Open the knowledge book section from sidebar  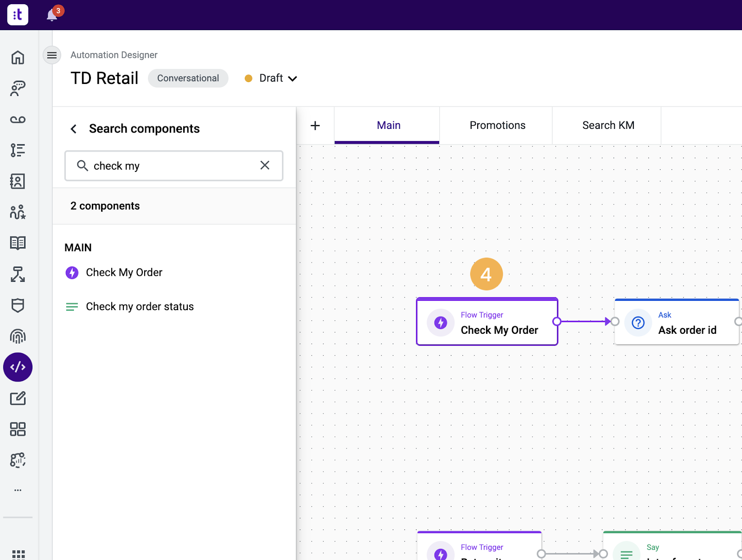(x=18, y=243)
